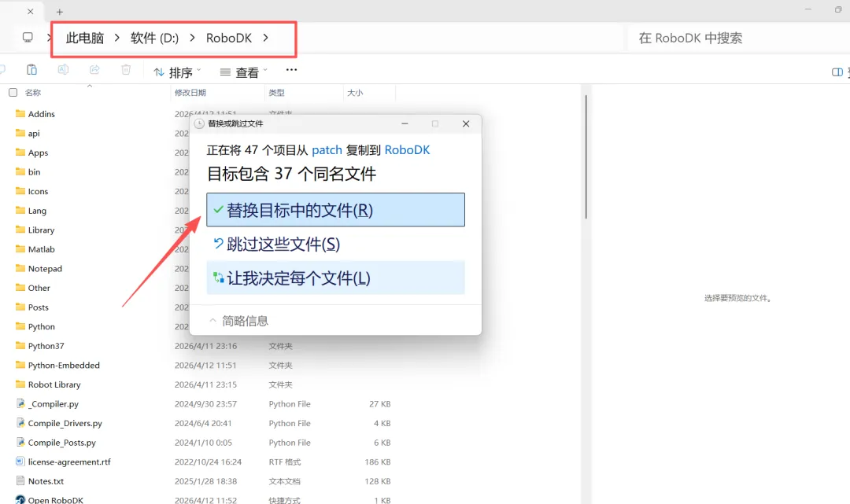Choose 替换目标中的文件(R) option
Screen dimensions: 850x504
pos(335,209)
